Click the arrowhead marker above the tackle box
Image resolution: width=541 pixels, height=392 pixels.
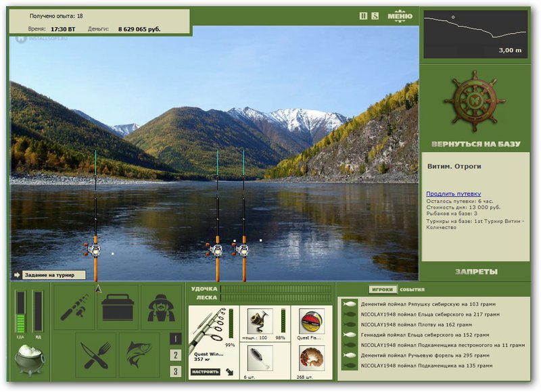pyautogui.click(x=98, y=289)
